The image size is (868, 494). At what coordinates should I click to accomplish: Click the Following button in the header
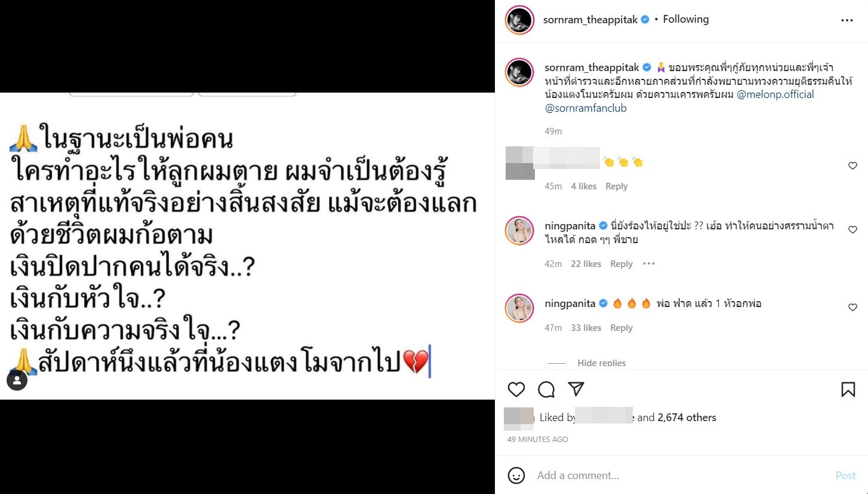686,19
